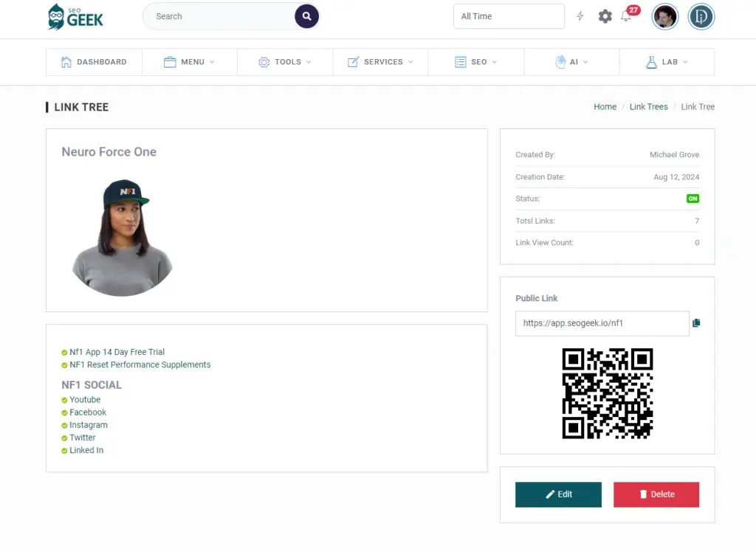Click the QR code image
The width and height of the screenshot is (756, 552).
point(608,393)
